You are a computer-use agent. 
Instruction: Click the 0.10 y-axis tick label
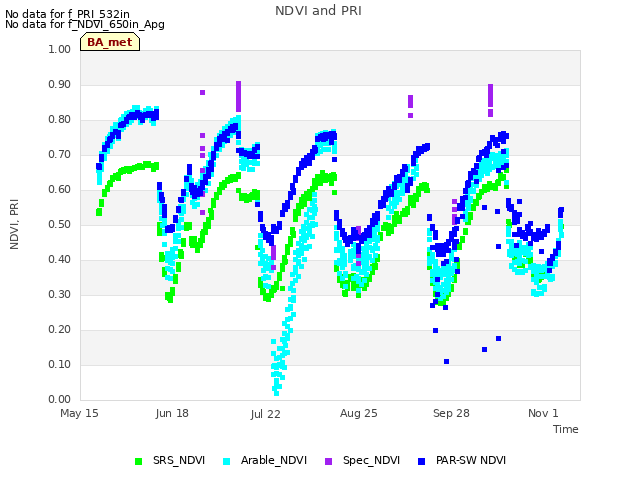pyautogui.click(x=59, y=364)
